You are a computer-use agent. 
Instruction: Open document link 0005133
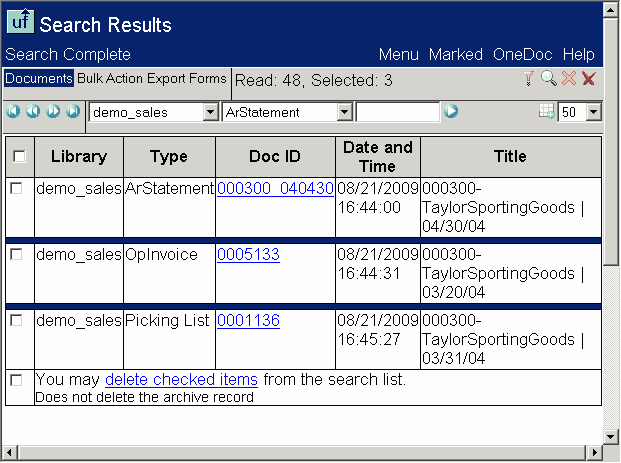(248, 255)
